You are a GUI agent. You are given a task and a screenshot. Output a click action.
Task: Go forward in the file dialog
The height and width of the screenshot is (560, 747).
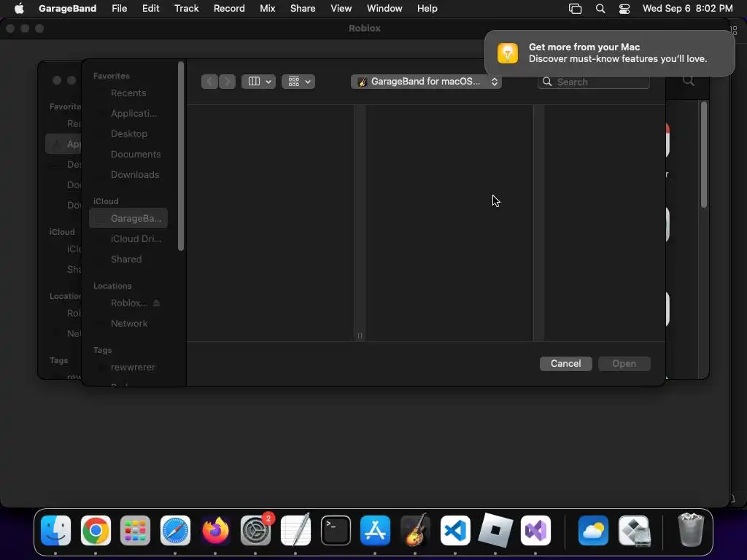[x=228, y=82]
